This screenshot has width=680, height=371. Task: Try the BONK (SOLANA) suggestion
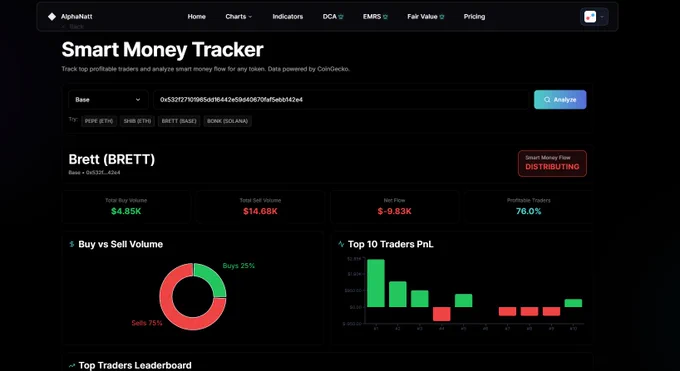(x=227, y=121)
